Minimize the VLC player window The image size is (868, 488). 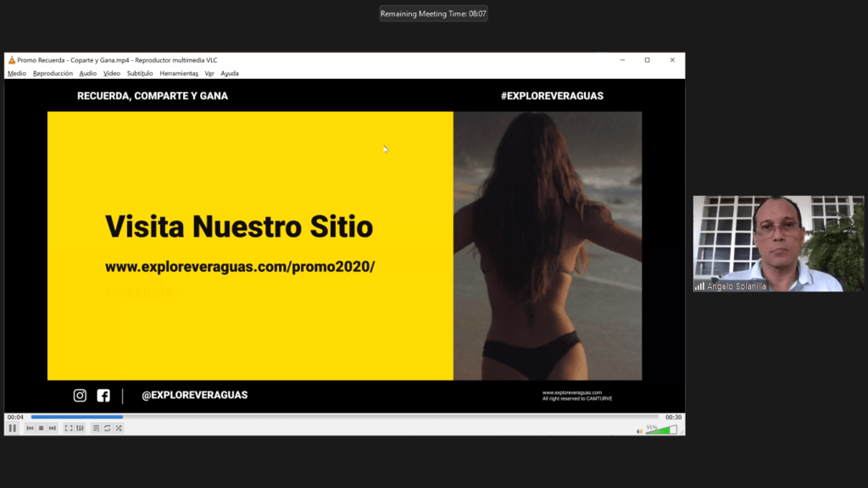[623, 60]
